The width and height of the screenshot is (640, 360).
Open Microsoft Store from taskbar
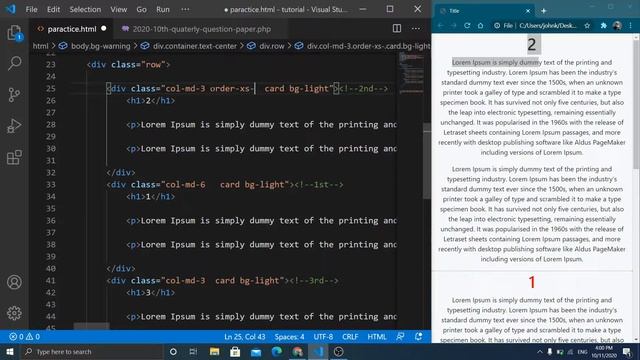[x=235, y=351]
